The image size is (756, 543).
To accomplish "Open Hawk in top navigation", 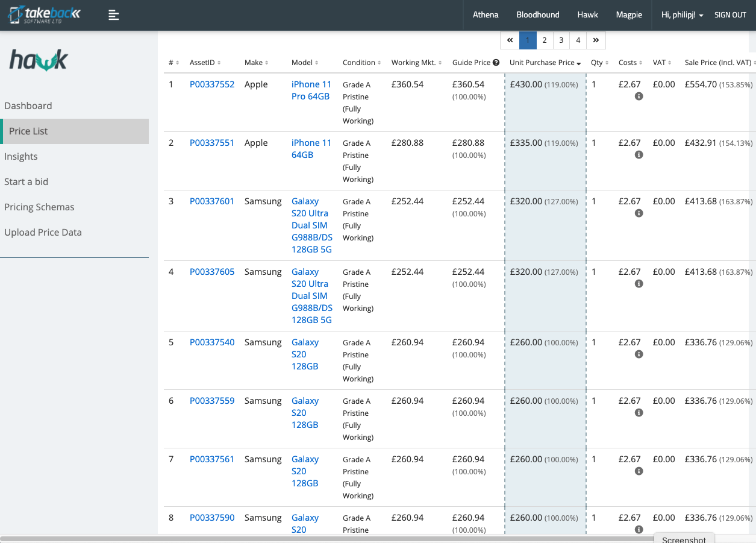I will (x=587, y=15).
